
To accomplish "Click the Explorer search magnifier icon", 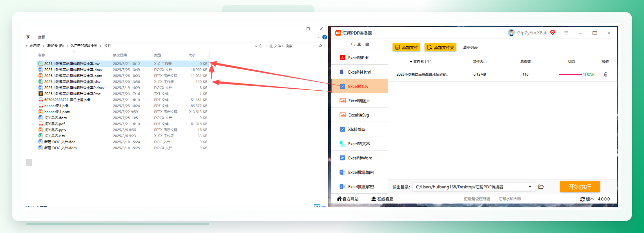I will point(320,46).
